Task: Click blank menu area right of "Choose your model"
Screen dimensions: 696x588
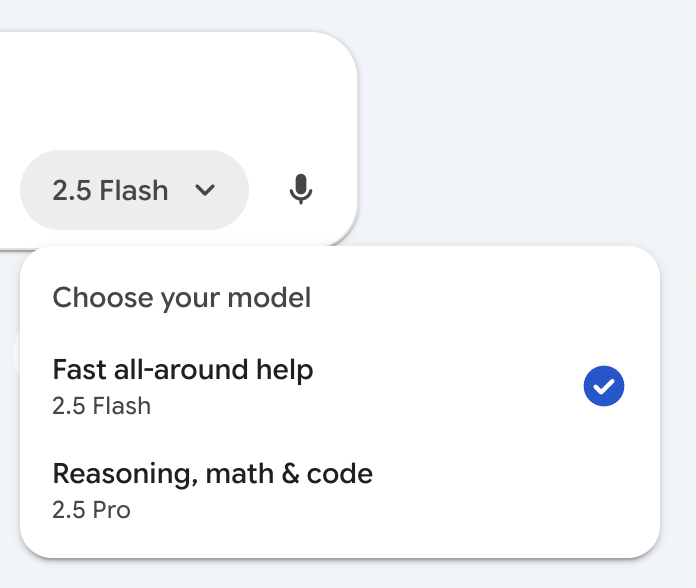Action: [480, 297]
